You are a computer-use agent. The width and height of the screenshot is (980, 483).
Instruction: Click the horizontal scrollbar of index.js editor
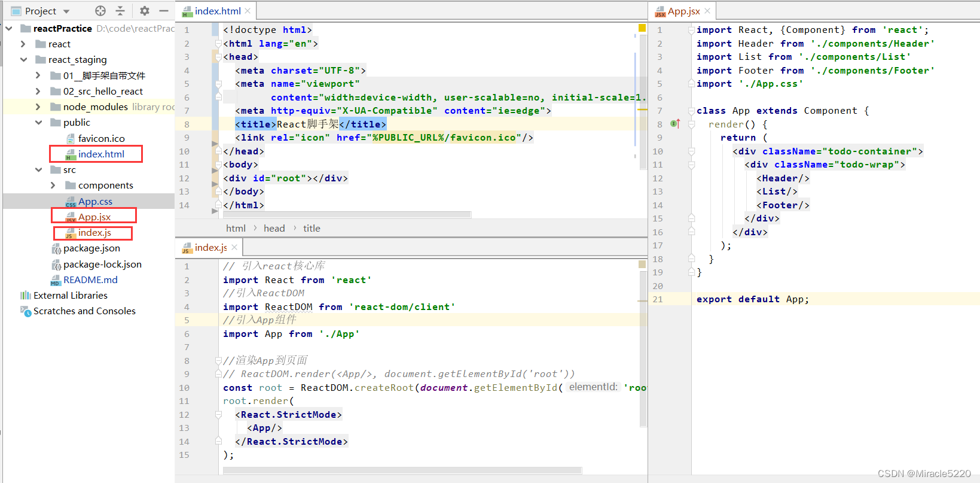[x=402, y=470]
